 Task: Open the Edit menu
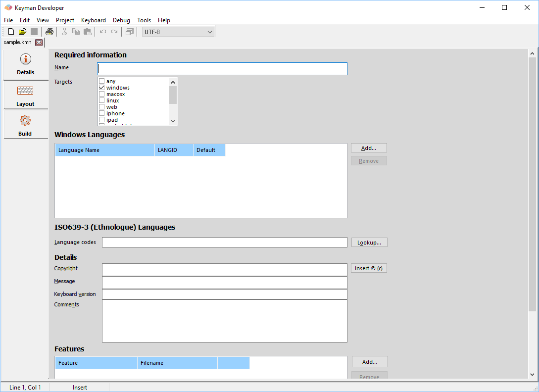pyautogui.click(x=25, y=20)
